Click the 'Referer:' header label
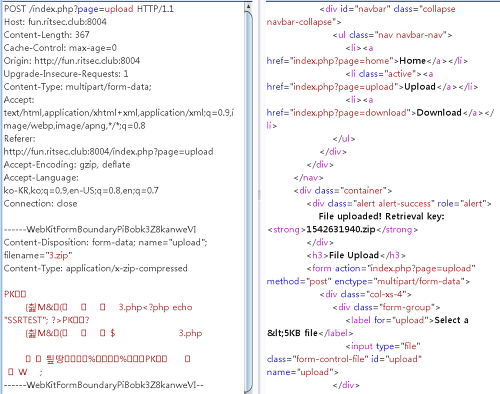The height and width of the screenshot is (394, 500). point(20,139)
